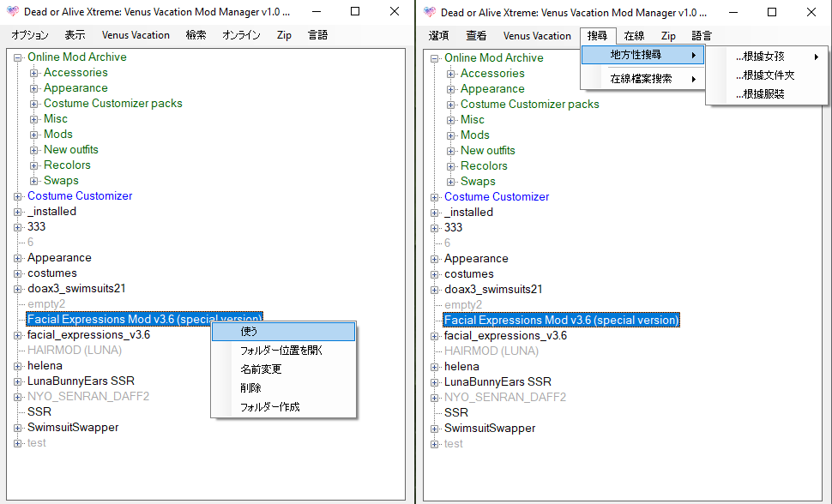The image size is (832, 504).
Task: Expand first Appearance node under Online Mod Archive, left window
Action: point(33,88)
